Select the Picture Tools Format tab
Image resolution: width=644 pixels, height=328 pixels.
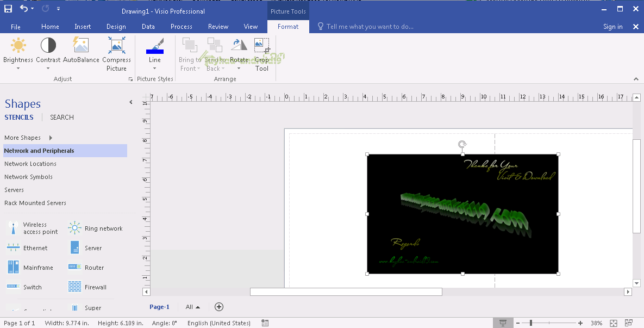click(x=288, y=27)
